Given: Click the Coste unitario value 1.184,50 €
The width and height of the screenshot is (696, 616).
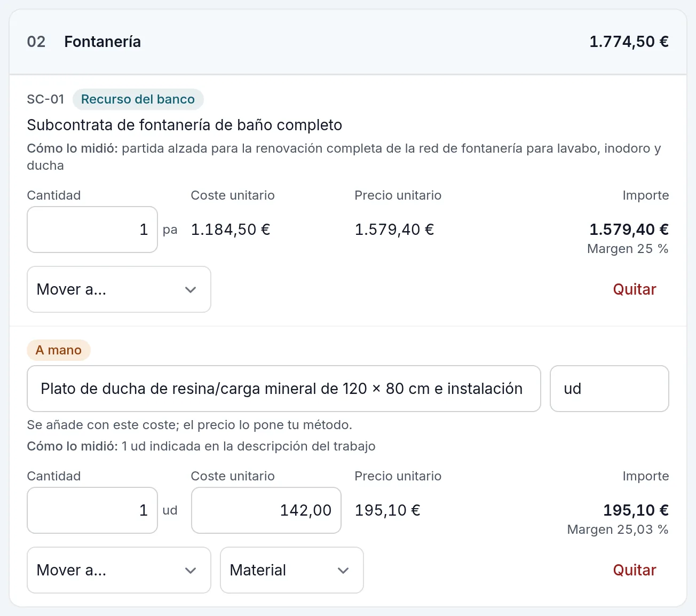Looking at the screenshot, I should point(231,230).
